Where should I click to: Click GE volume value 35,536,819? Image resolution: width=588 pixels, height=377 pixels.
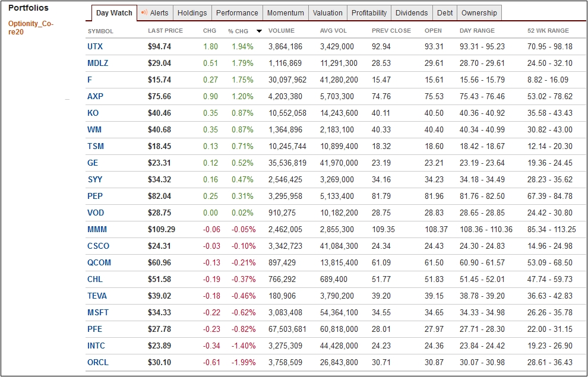coord(287,163)
